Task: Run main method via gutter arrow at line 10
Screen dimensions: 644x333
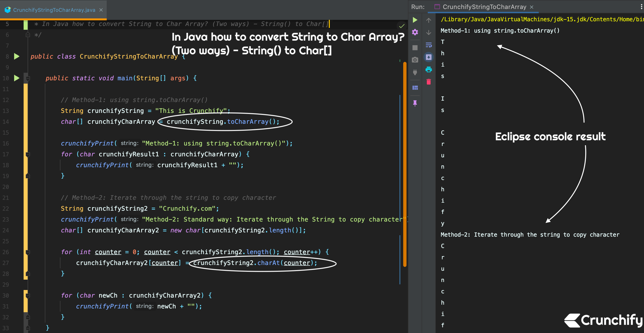Action: 17,78
